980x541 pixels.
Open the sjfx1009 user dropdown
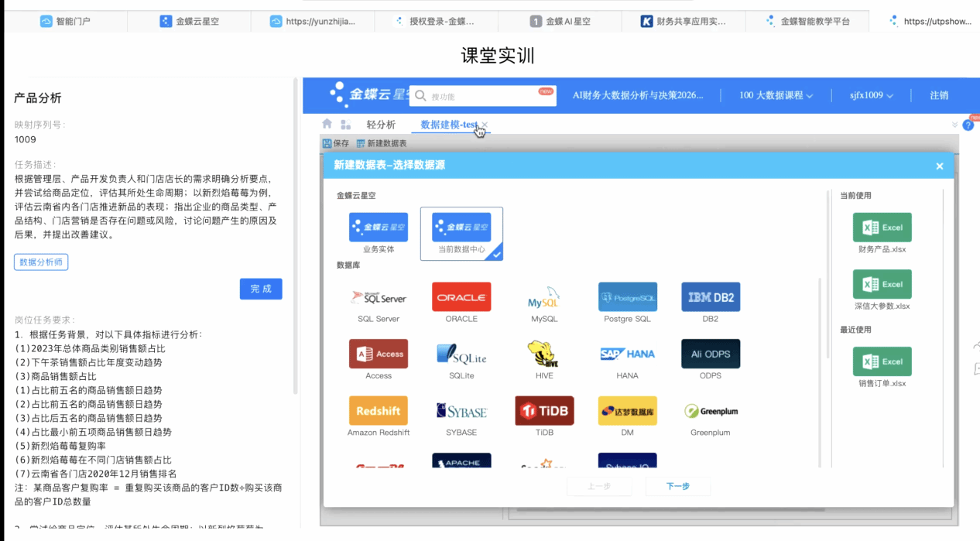point(871,95)
